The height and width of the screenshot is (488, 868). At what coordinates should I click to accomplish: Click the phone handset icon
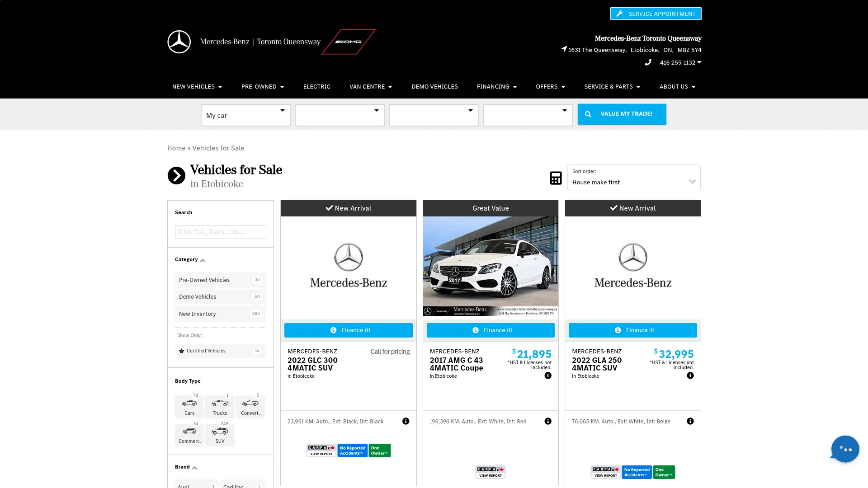pos(648,62)
